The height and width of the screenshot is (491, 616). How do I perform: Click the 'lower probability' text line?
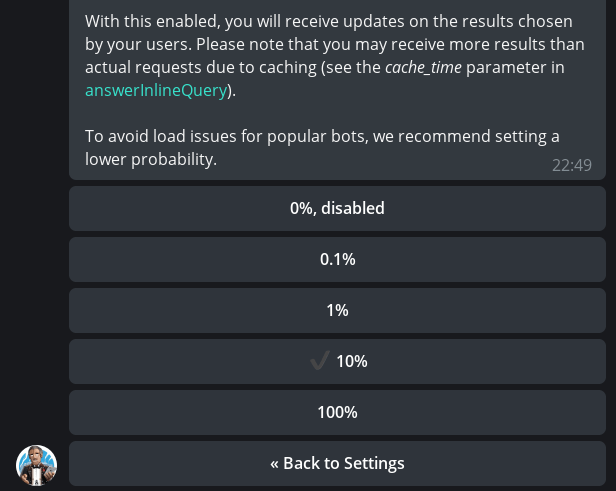(151, 159)
